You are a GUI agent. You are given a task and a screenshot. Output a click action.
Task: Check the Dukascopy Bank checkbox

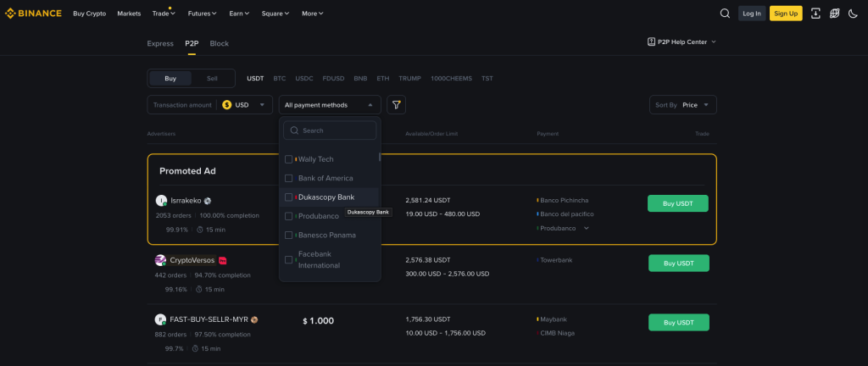[288, 197]
